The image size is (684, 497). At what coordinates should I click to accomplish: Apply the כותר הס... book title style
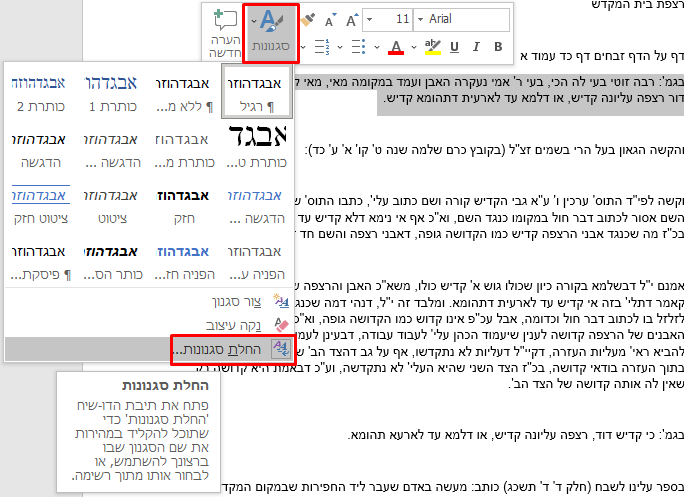pyautogui.click(x=113, y=261)
